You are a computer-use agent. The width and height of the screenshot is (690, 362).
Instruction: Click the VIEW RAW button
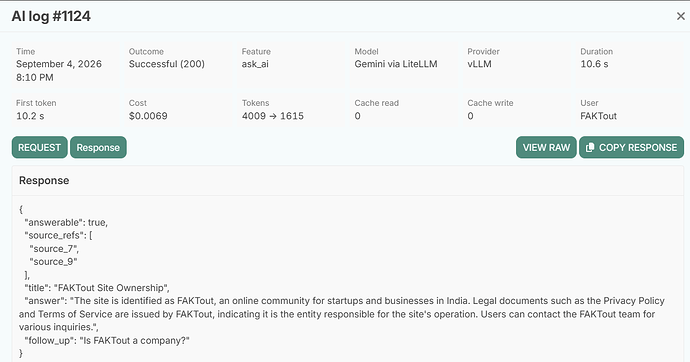click(546, 147)
